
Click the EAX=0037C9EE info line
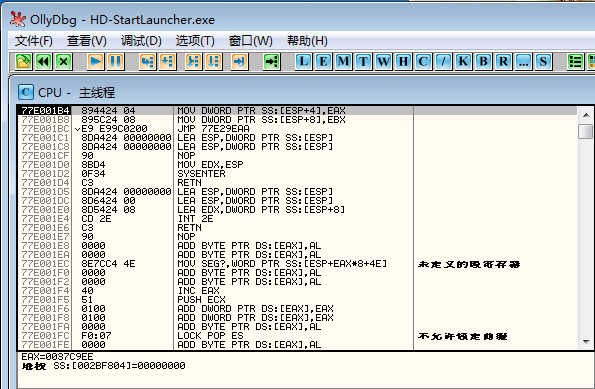coord(57,356)
